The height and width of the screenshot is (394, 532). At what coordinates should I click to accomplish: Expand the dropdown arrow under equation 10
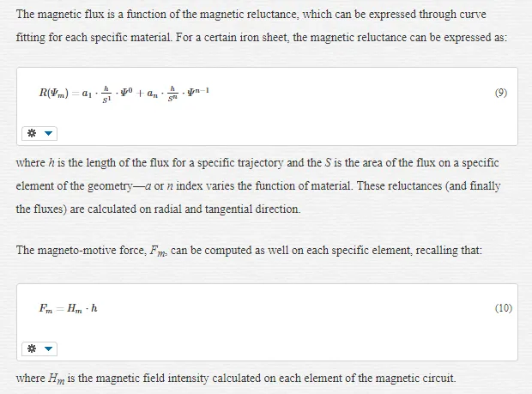49,349
